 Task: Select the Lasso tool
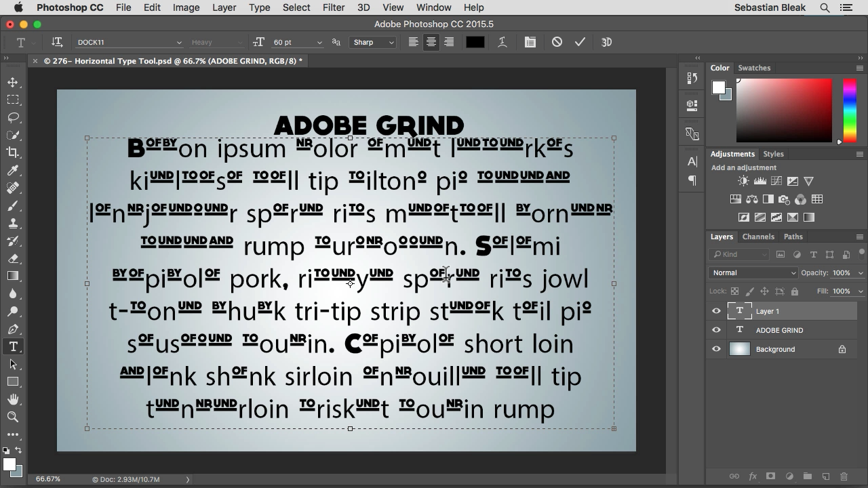13,117
